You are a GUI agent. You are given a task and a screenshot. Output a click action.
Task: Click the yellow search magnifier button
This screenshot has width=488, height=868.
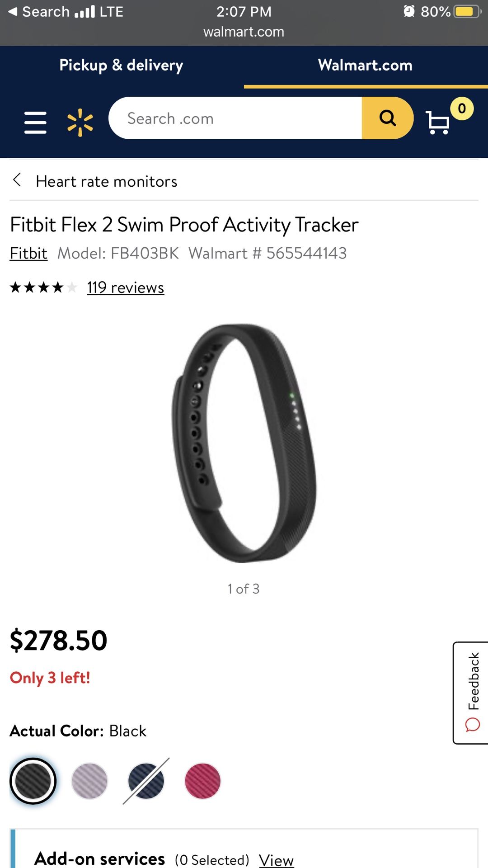[388, 118]
